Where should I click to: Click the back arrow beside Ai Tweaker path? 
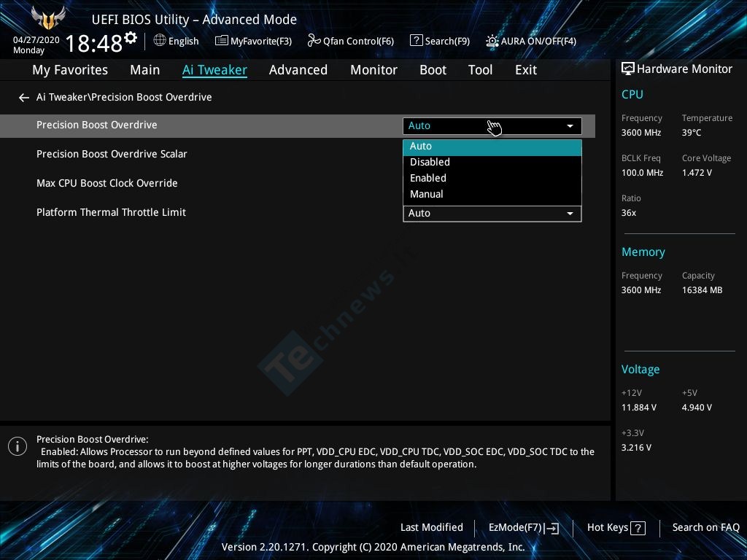(x=24, y=98)
